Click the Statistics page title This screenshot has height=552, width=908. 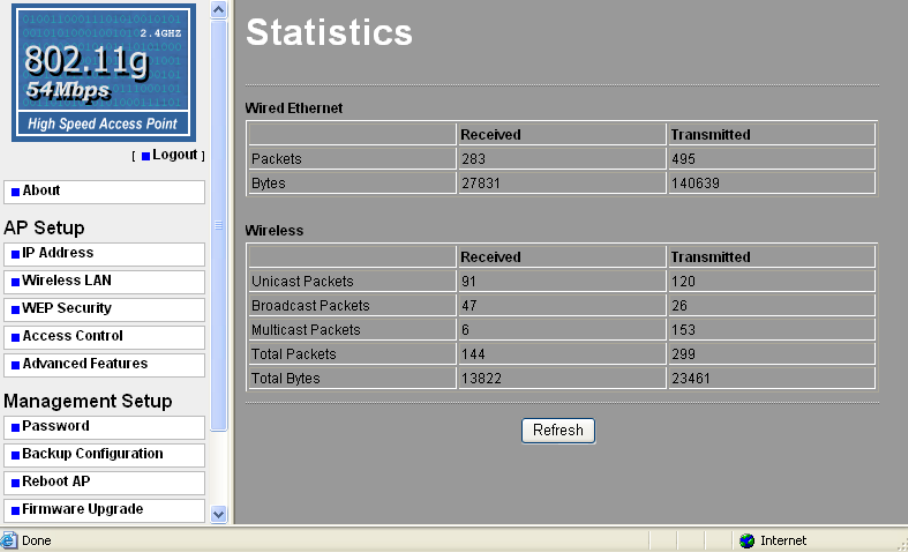[x=329, y=32]
